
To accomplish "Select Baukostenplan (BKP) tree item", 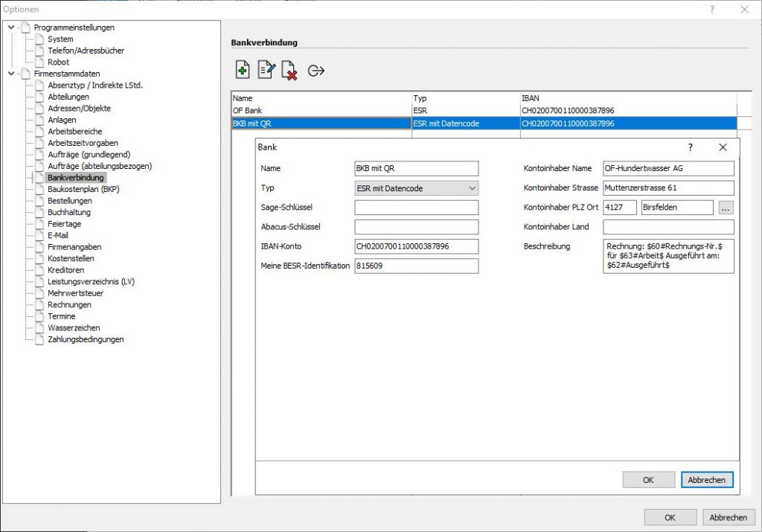I will [x=83, y=189].
